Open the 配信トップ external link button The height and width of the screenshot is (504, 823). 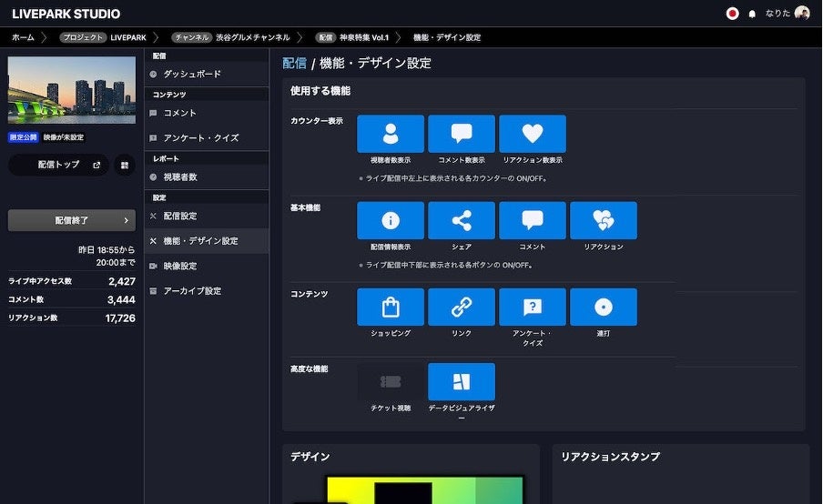[58, 165]
